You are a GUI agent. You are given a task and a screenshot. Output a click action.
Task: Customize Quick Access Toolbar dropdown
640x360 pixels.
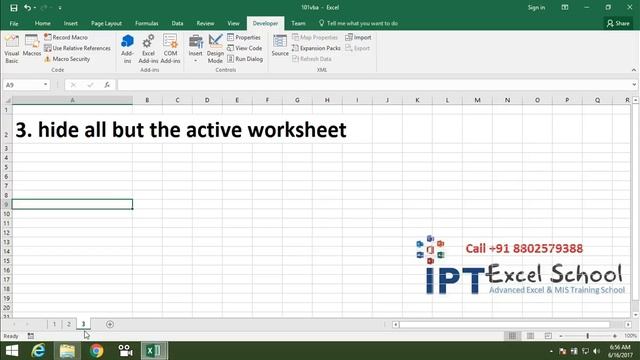(x=60, y=8)
